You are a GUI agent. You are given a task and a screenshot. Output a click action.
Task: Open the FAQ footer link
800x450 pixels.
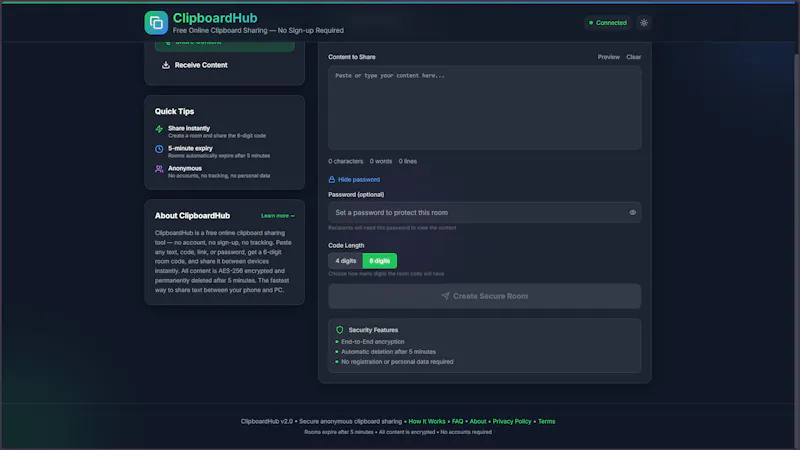coord(457,421)
